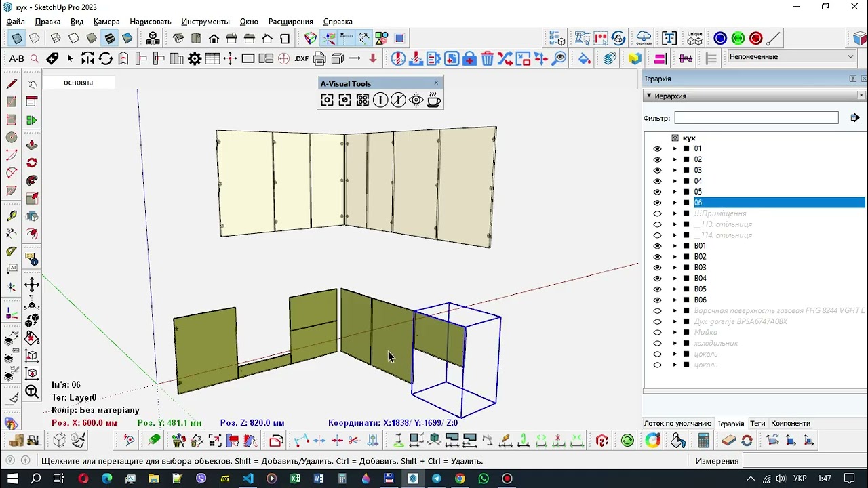Viewport: 868px width, 488px height.
Task: Switch to the Теги tab
Action: pos(757,424)
